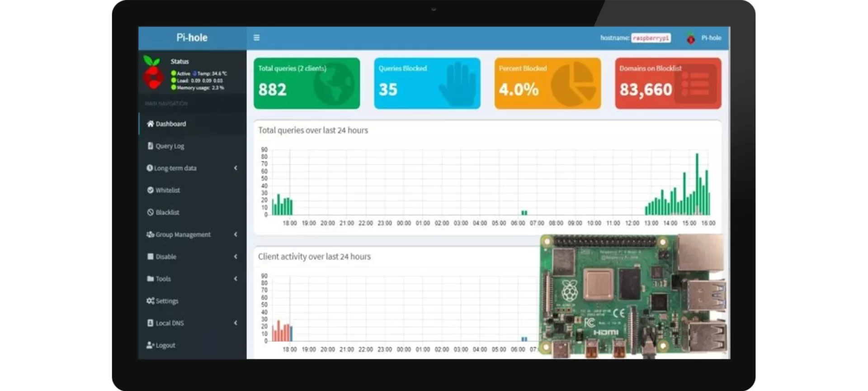Expand the Tools submenu chevron

[x=236, y=279]
